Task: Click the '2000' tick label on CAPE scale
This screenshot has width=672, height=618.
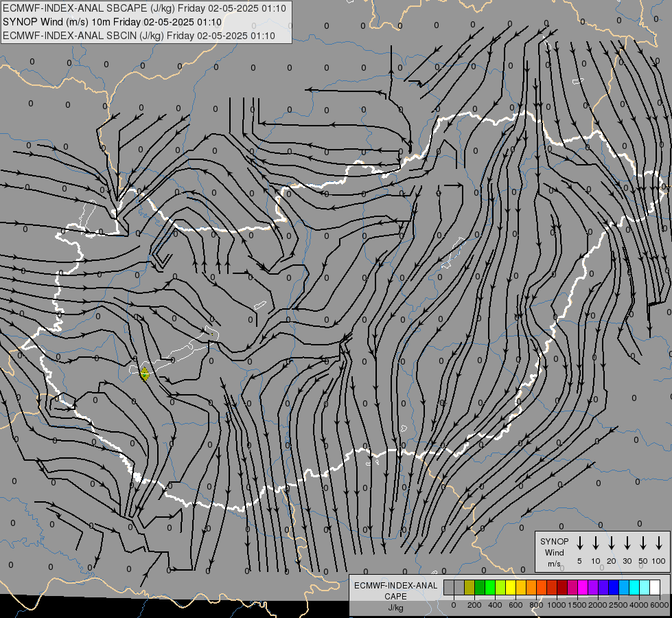Action: [x=598, y=605]
